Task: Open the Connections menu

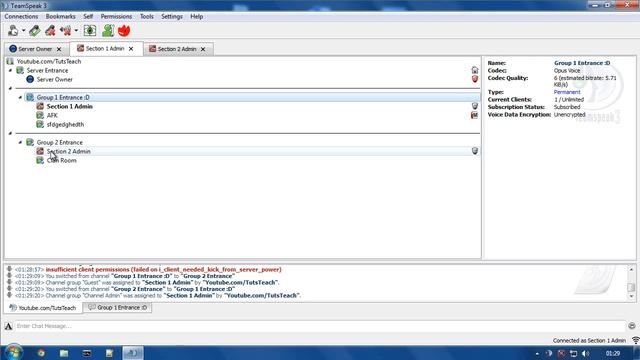Action: [x=21, y=16]
